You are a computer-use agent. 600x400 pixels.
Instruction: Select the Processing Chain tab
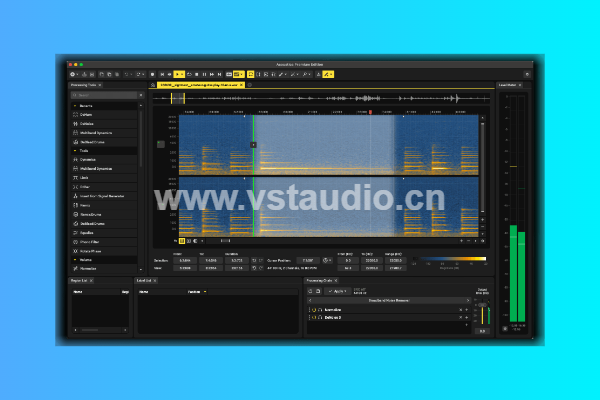[x=319, y=281]
